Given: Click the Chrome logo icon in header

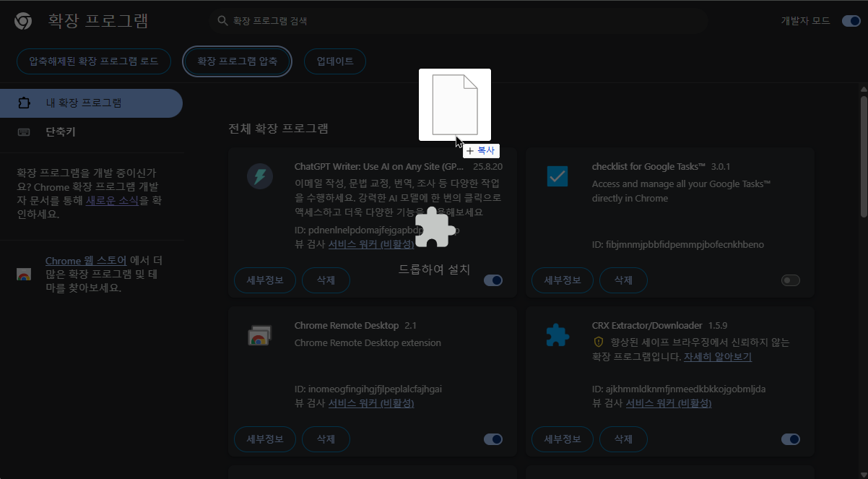Looking at the screenshot, I should (x=22, y=21).
